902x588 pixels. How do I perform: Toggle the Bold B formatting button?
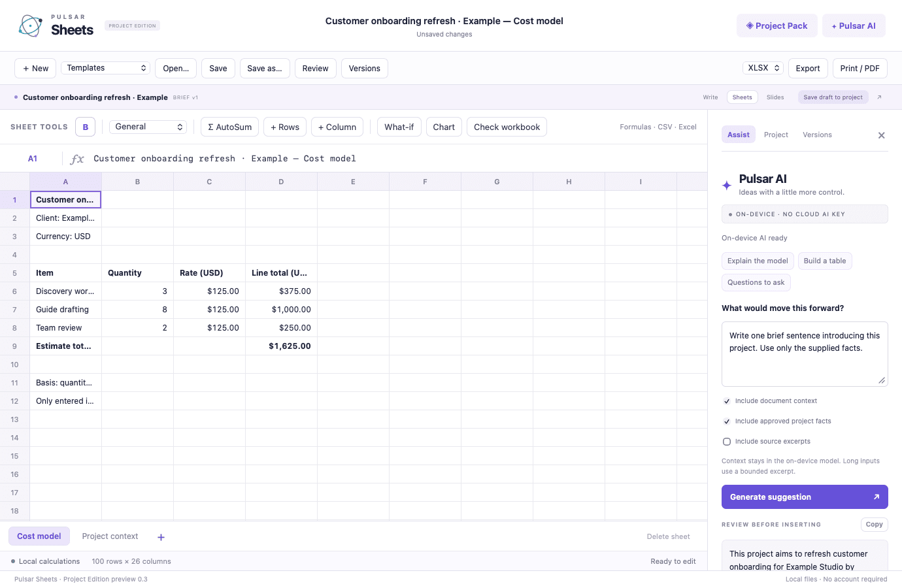86,127
